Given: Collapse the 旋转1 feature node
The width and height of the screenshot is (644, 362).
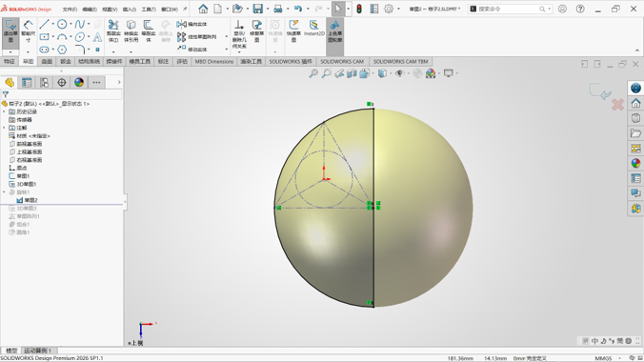Looking at the screenshot, I should (x=4, y=191).
